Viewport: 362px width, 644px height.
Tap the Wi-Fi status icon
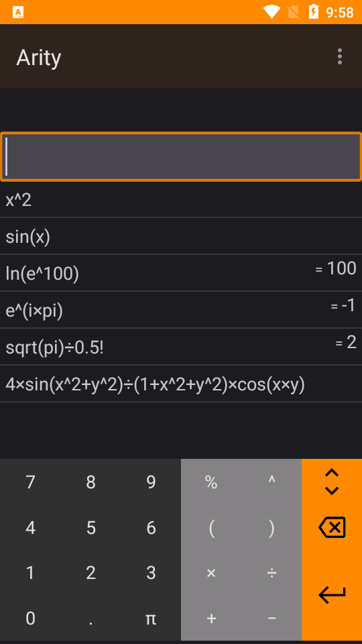tap(271, 12)
